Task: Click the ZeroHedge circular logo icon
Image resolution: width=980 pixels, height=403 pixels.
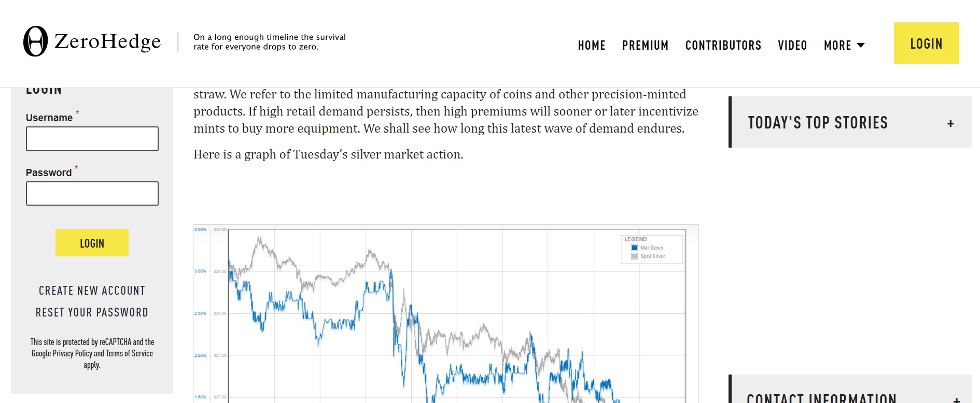Action: (x=35, y=41)
